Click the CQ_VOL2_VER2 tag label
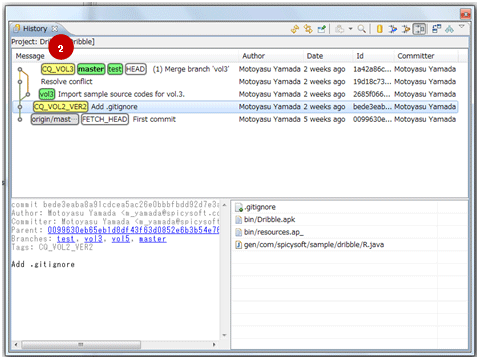The image size is (480, 360). [x=60, y=107]
